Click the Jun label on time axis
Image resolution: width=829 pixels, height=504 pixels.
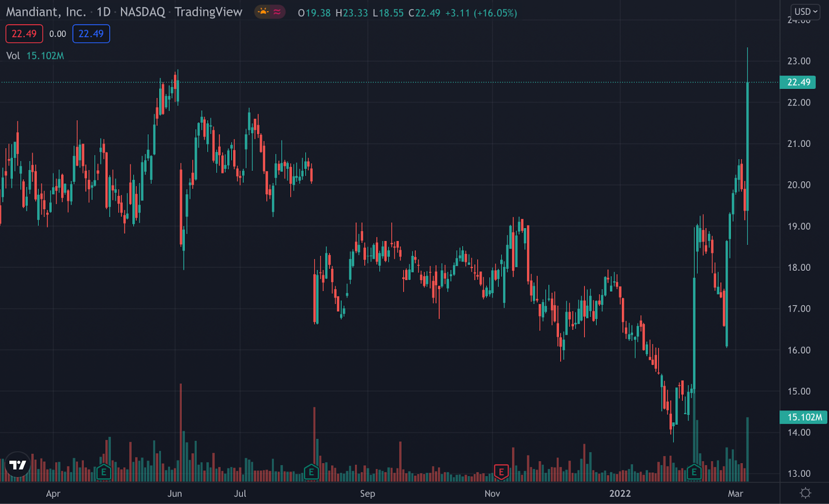175,494
